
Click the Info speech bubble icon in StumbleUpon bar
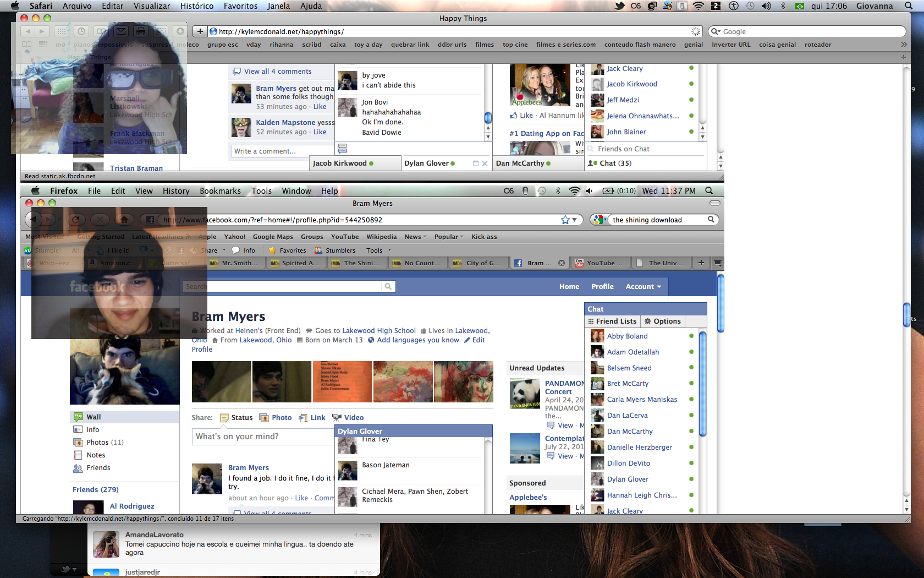[236, 250]
